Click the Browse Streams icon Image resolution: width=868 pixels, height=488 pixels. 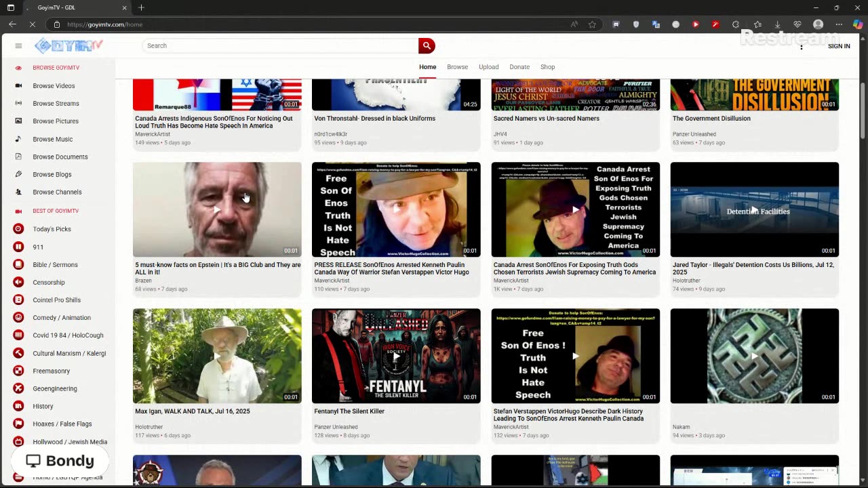(18, 104)
